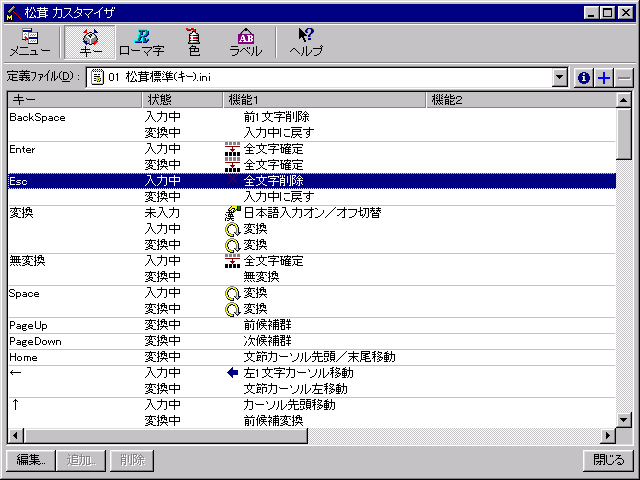Click the 追加... add button
The width and height of the screenshot is (640, 480).
point(81,460)
